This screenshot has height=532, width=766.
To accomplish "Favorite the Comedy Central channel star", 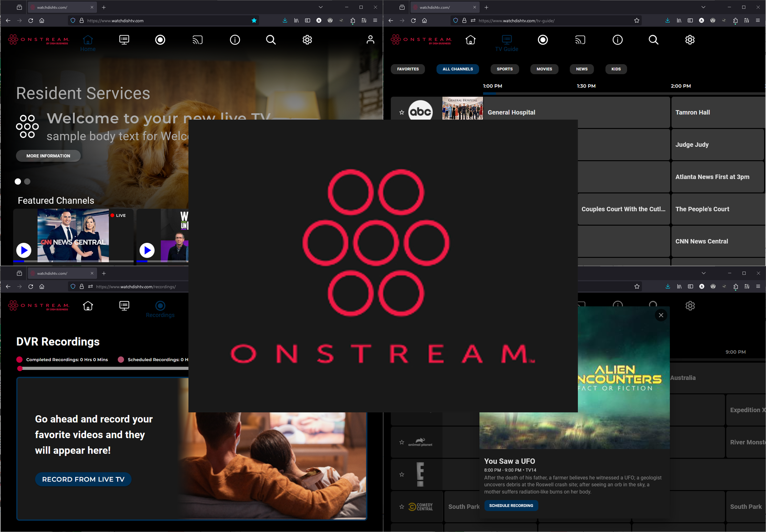I will [401, 507].
